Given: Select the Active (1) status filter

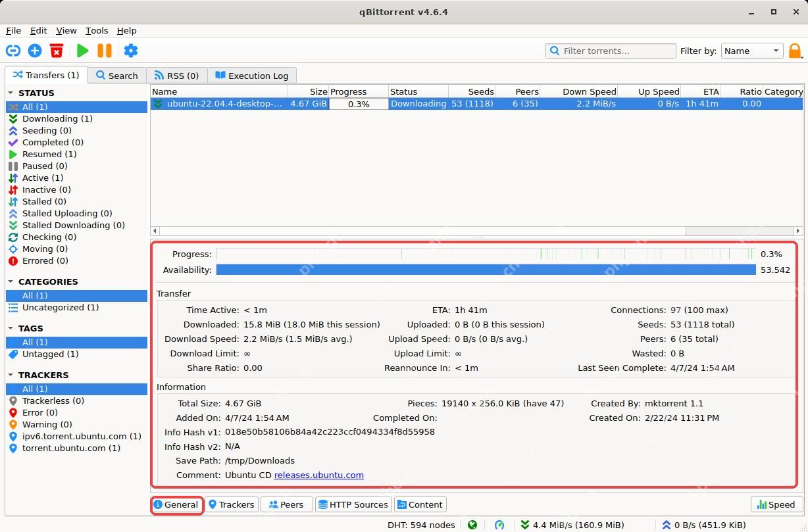Looking at the screenshot, I should click(x=76, y=178).
